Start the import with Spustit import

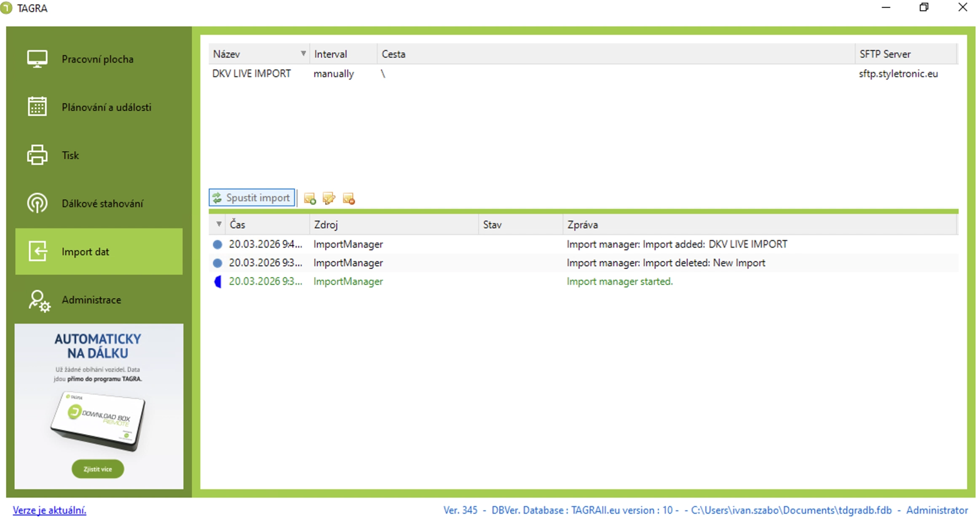252,198
